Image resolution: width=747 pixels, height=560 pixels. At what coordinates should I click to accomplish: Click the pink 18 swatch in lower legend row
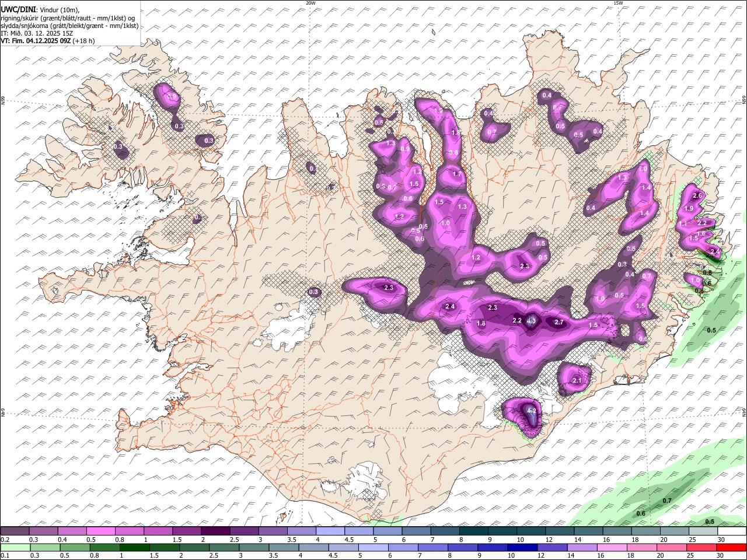[x=641, y=548]
